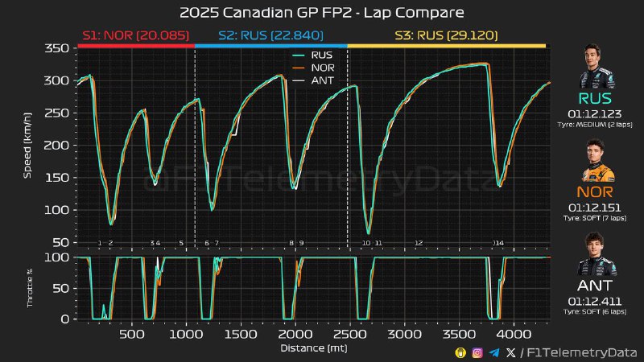Screen dimensions: 644x362
Task: Click the X social network logo
Action: [510, 352]
